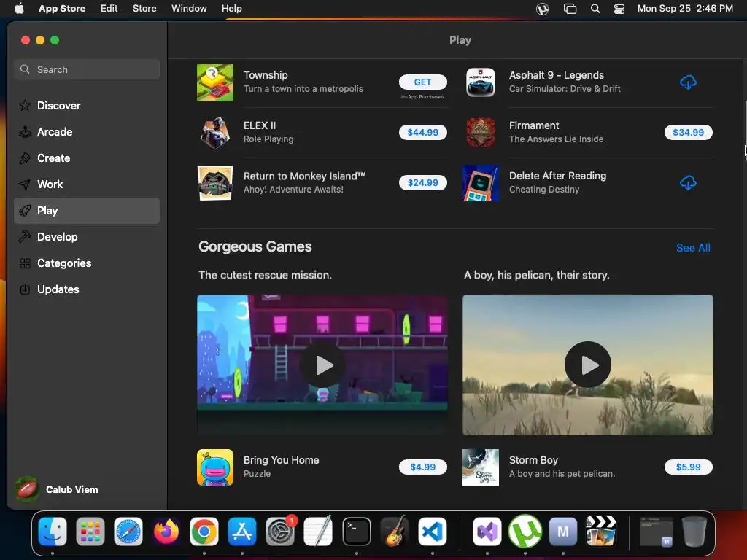Click the Asphalt 9 - Legends title
The width and height of the screenshot is (747, 560).
556,75
